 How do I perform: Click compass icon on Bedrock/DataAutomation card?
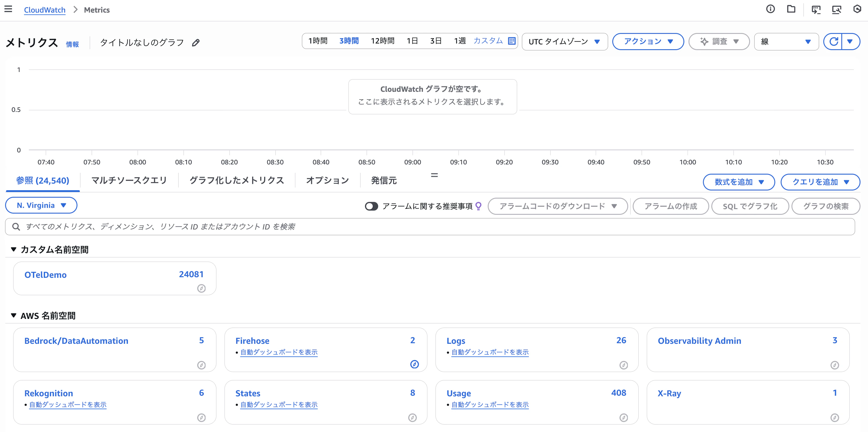click(201, 365)
